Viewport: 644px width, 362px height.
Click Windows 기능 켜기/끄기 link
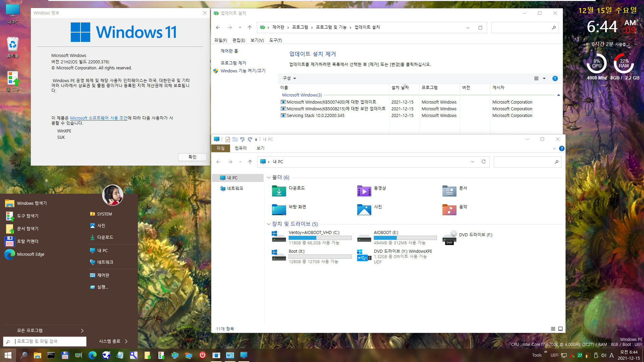[243, 71]
